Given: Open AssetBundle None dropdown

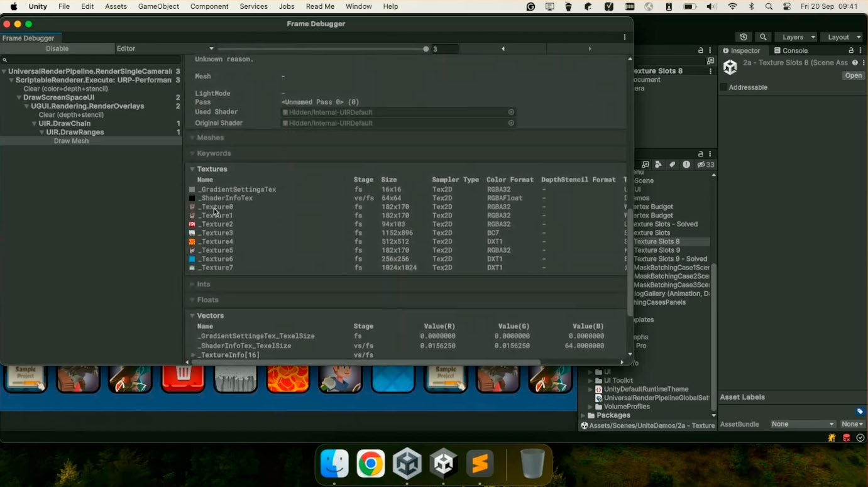Looking at the screenshot, I should (x=803, y=424).
